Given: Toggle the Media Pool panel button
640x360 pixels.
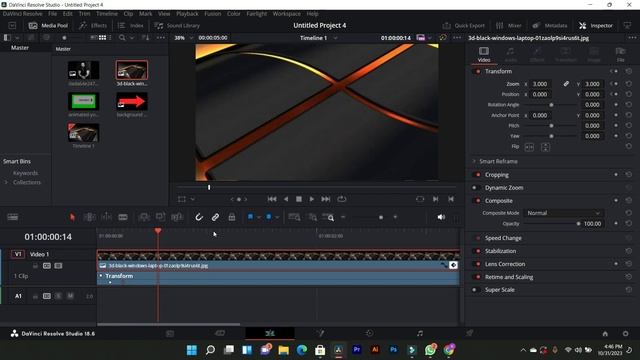Looking at the screenshot, I should (x=48, y=25).
